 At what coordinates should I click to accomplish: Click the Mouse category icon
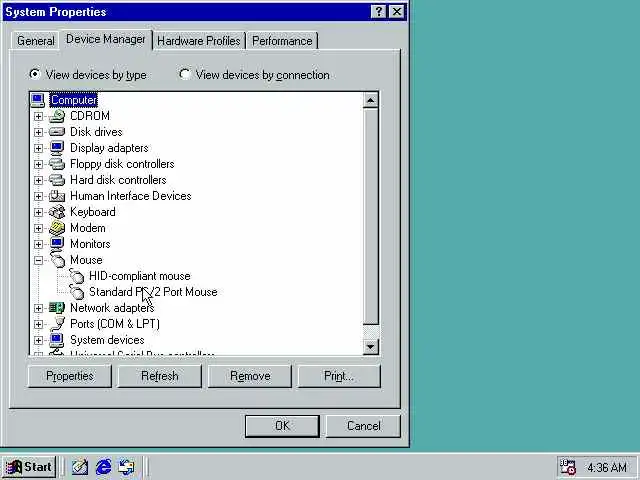coord(58,260)
